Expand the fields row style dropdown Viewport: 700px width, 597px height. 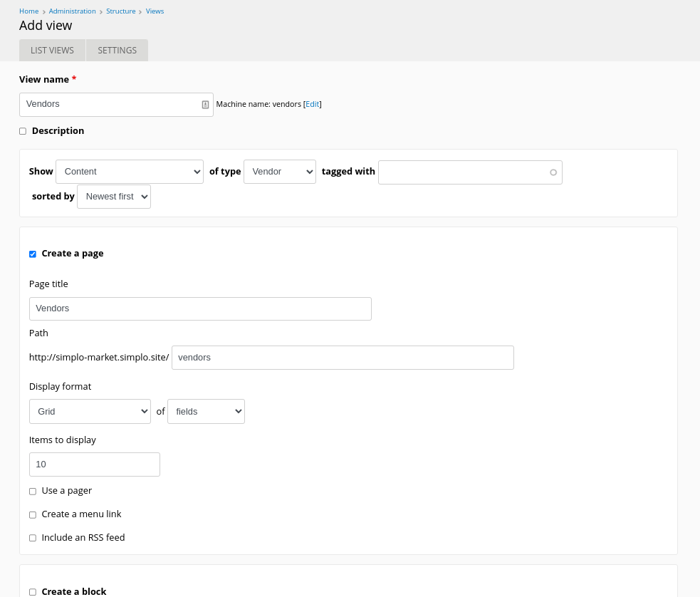click(206, 411)
